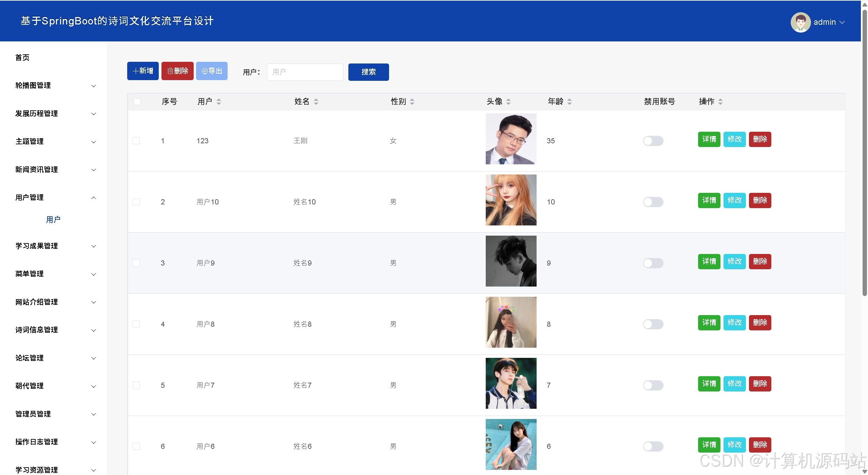Expand 主题管理 chevron
The height and width of the screenshot is (475, 868).
pos(94,142)
